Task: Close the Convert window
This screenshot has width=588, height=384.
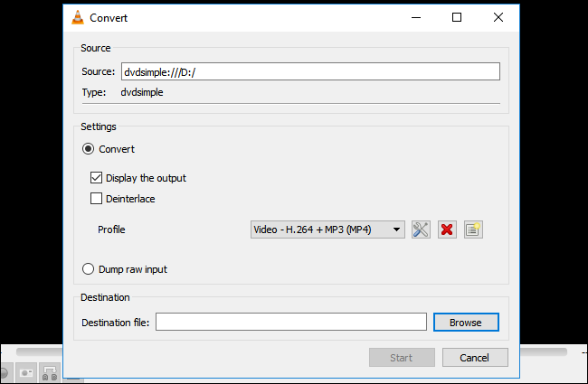Action: tap(498, 17)
